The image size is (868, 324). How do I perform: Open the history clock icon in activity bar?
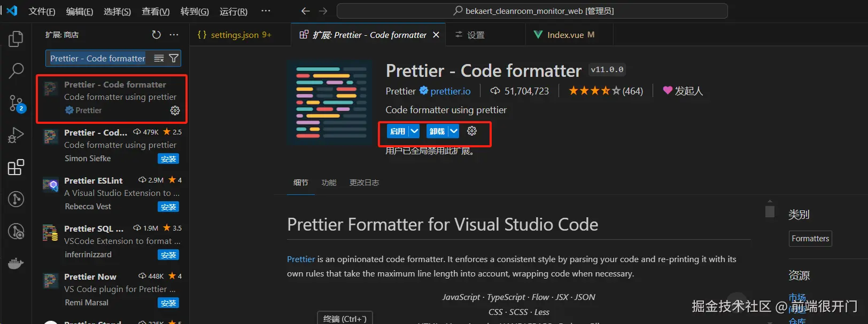pyautogui.click(x=16, y=232)
